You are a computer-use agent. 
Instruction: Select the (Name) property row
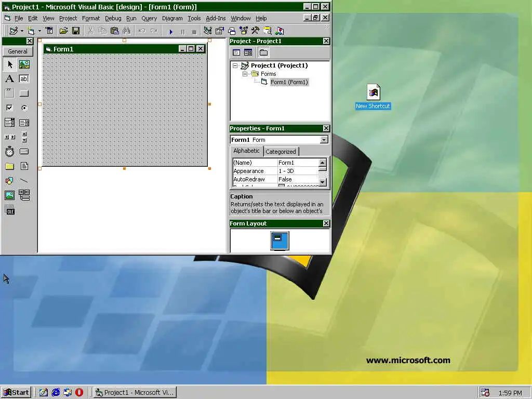[276, 163]
